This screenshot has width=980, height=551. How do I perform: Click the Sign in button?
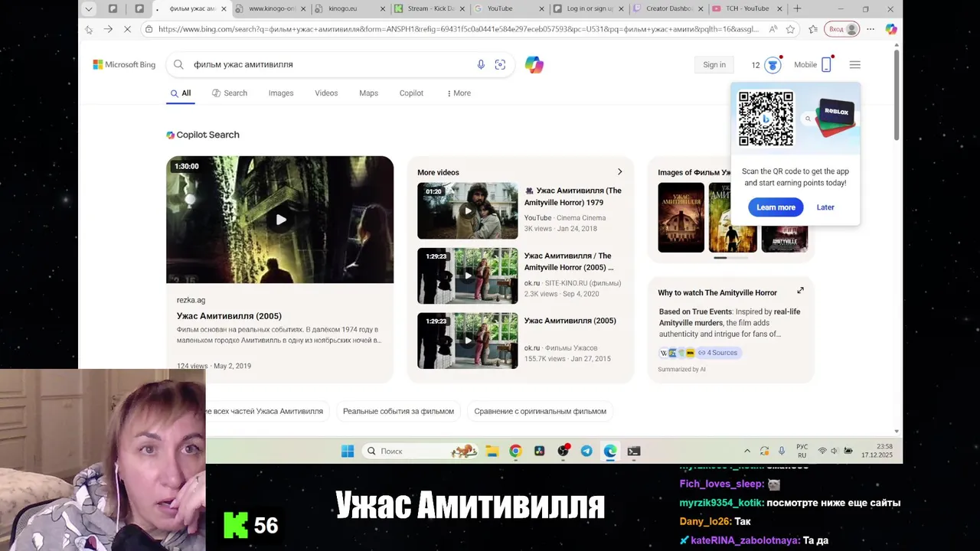[x=714, y=65]
